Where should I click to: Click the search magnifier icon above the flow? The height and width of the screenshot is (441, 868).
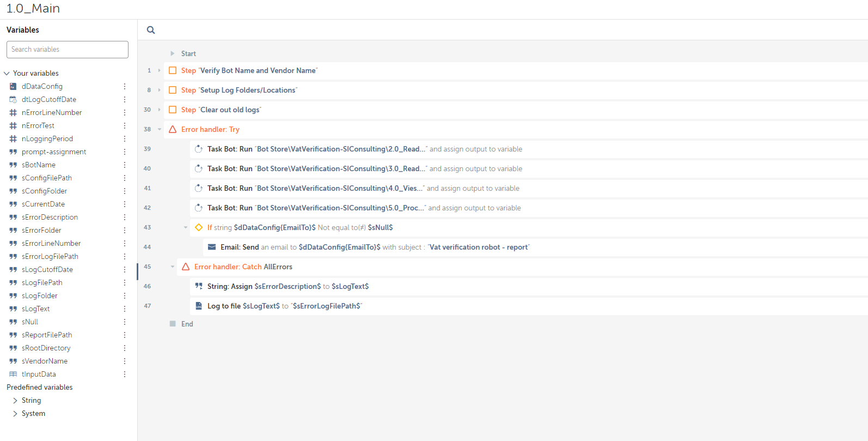point(151,30)
